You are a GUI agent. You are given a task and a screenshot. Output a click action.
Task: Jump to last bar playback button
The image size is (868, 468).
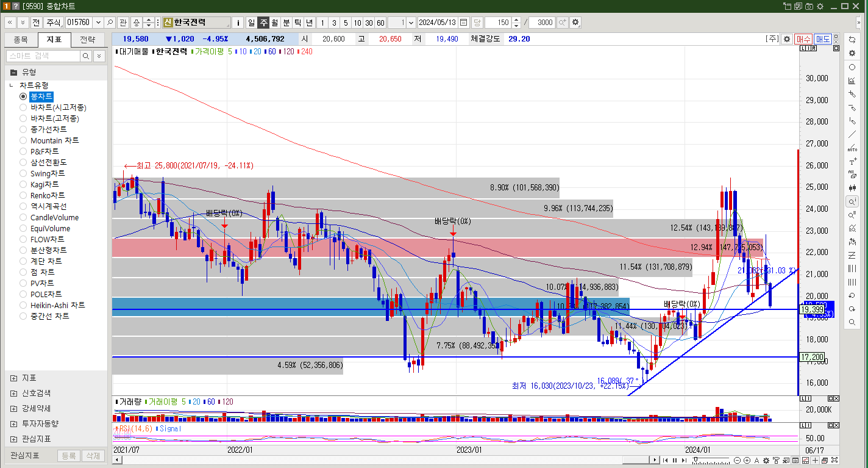click(685, 461)
